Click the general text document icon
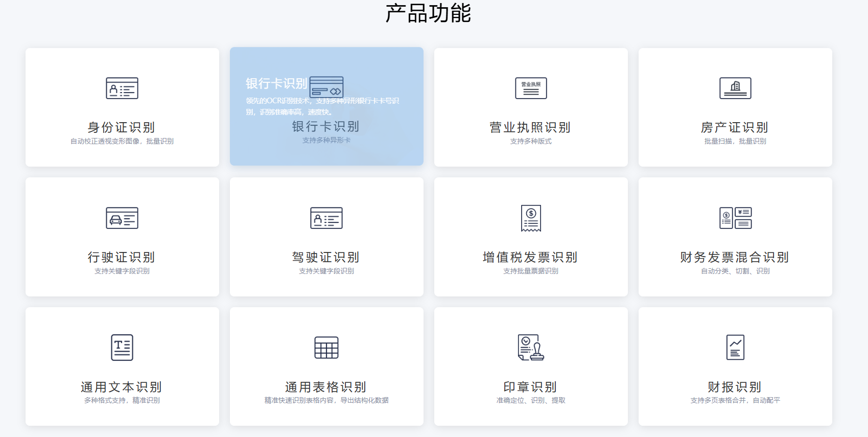 tap(122, 348)
